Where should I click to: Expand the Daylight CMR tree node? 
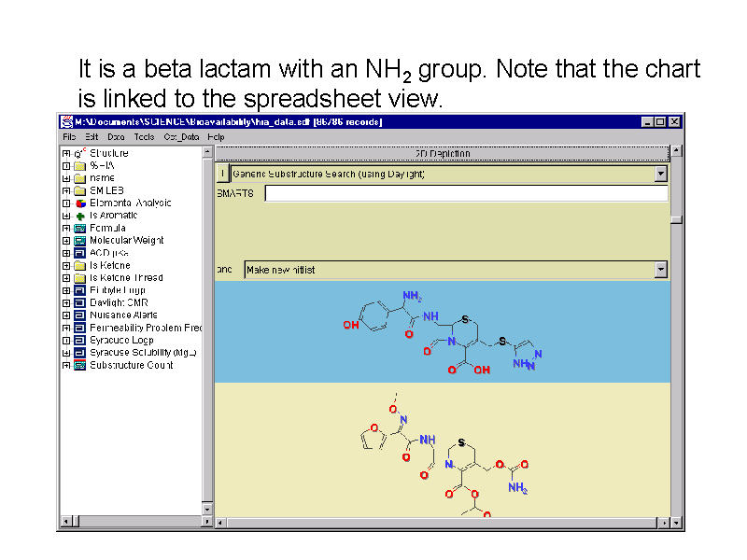pos(66,302)
